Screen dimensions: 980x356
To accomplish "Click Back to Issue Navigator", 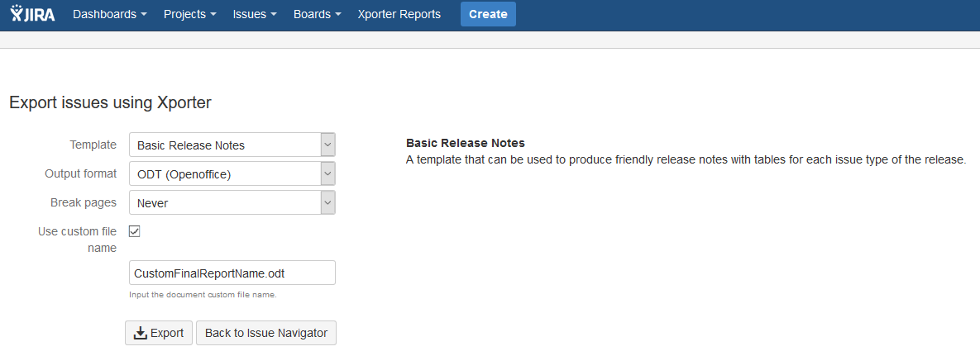I will pos(266,333).
